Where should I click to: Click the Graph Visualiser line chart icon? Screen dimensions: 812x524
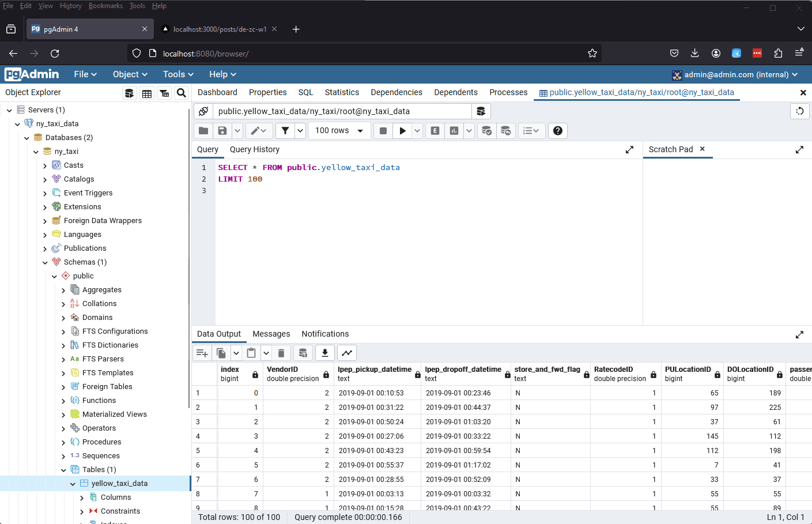click(347, 353)
